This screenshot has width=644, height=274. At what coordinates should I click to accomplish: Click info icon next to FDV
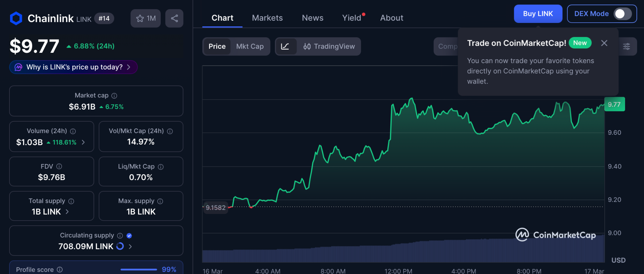tap(59, 167)
